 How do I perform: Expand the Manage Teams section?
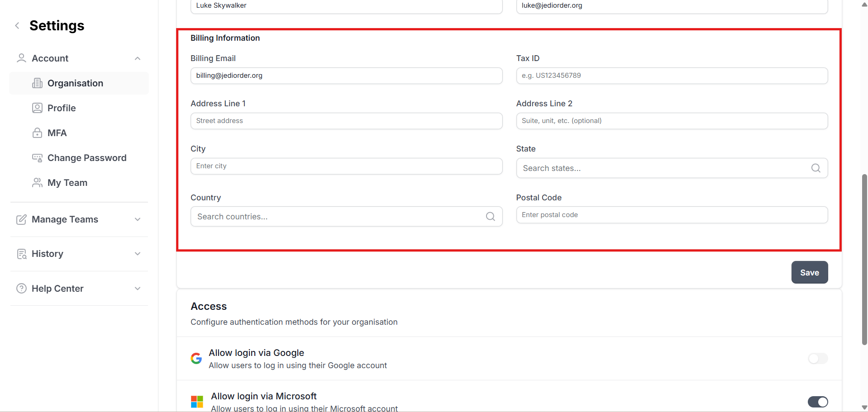click(138, 219)
